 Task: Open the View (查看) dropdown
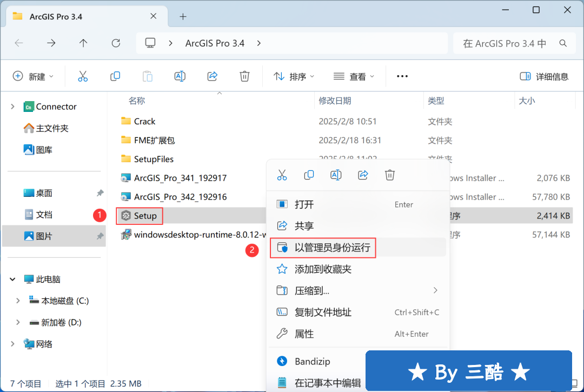tap(354, 76)
